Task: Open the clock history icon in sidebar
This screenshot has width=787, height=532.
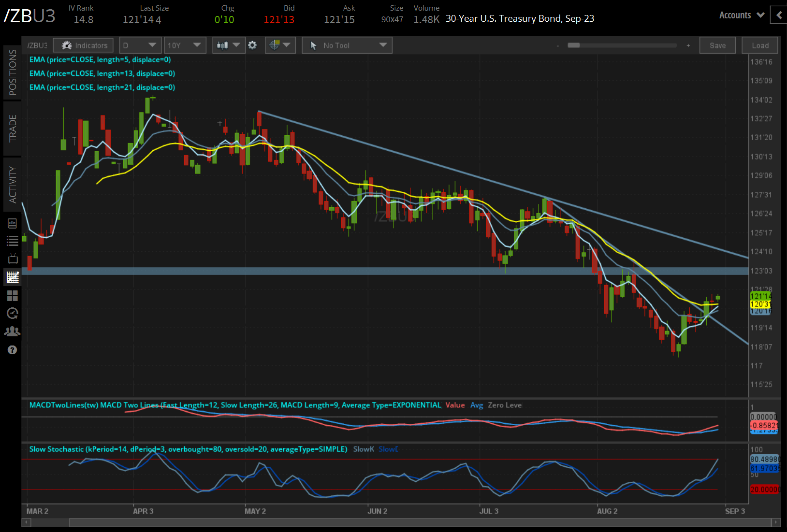Action: coord(13,313)
